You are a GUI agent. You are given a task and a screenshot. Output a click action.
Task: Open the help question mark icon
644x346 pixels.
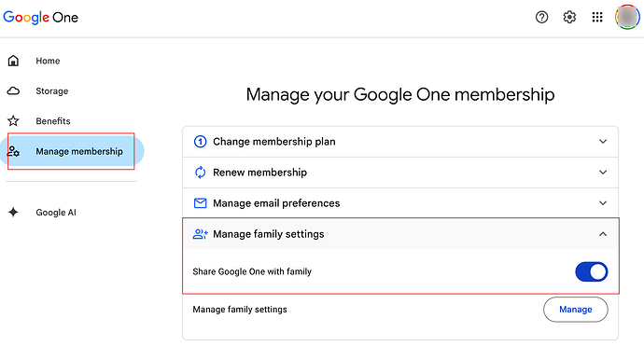point(541,17)
